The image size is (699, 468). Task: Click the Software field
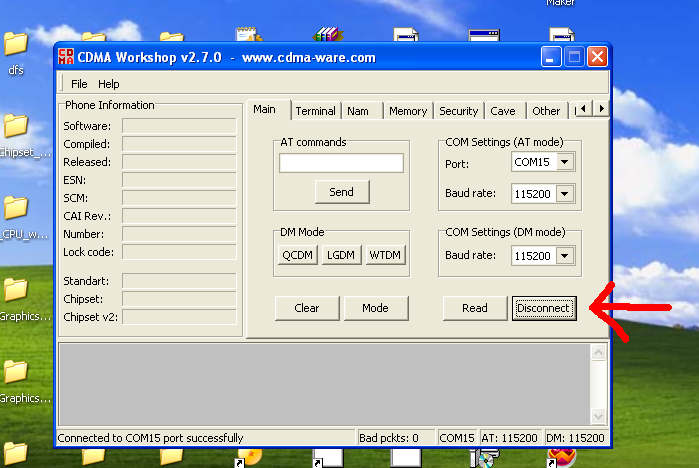179,126
